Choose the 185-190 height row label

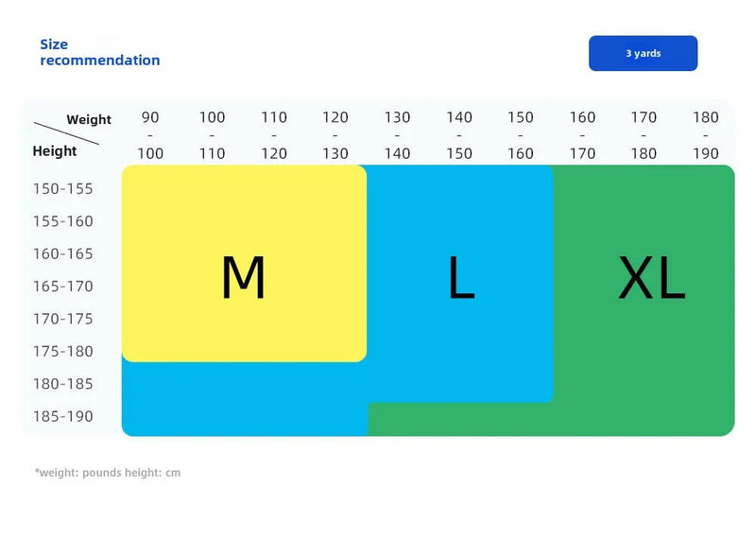click(62, 416)
